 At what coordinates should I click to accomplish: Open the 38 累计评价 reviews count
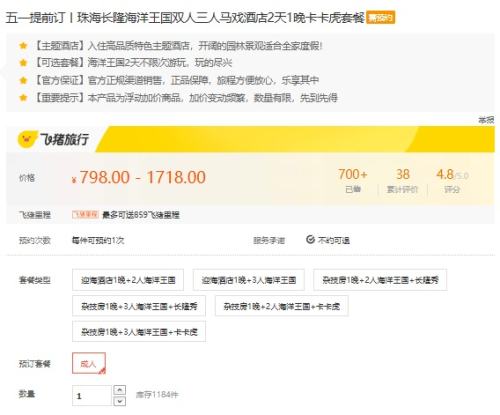coord(402,181)
